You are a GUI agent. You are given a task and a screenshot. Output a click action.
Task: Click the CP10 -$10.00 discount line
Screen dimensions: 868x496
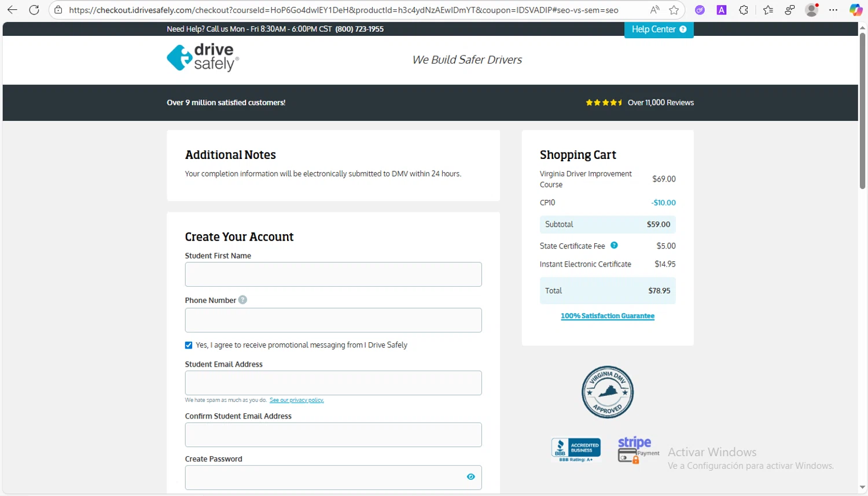pos(608,203)
